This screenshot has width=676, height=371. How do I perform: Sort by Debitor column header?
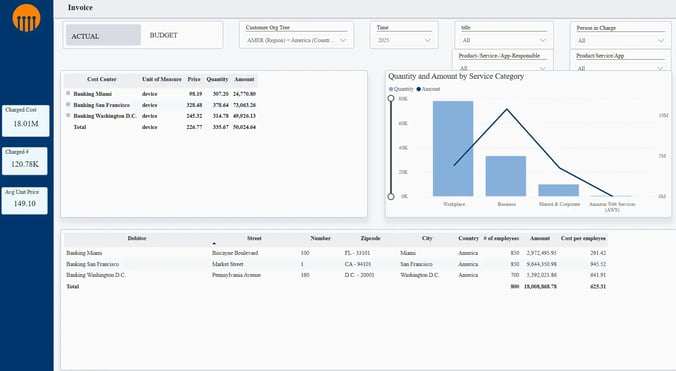[137, 238]
